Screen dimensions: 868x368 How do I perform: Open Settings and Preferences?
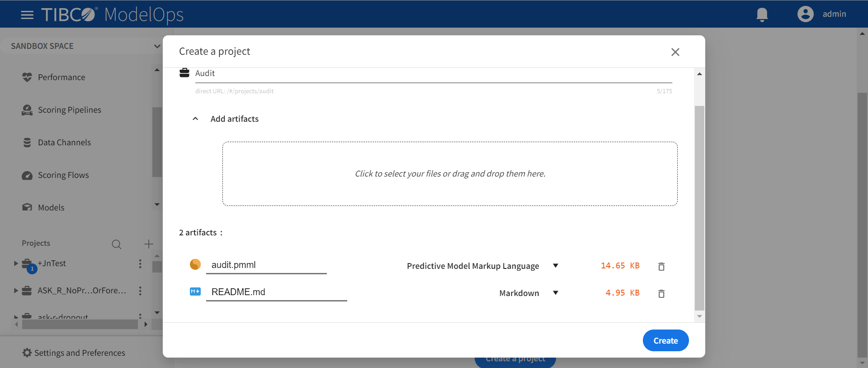[x=80, y=353]
